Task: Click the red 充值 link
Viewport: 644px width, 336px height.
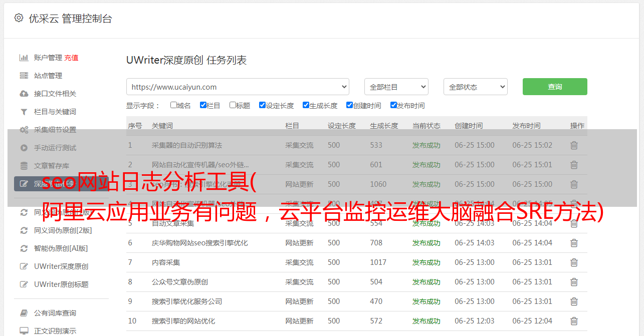Action: (71, 58)
